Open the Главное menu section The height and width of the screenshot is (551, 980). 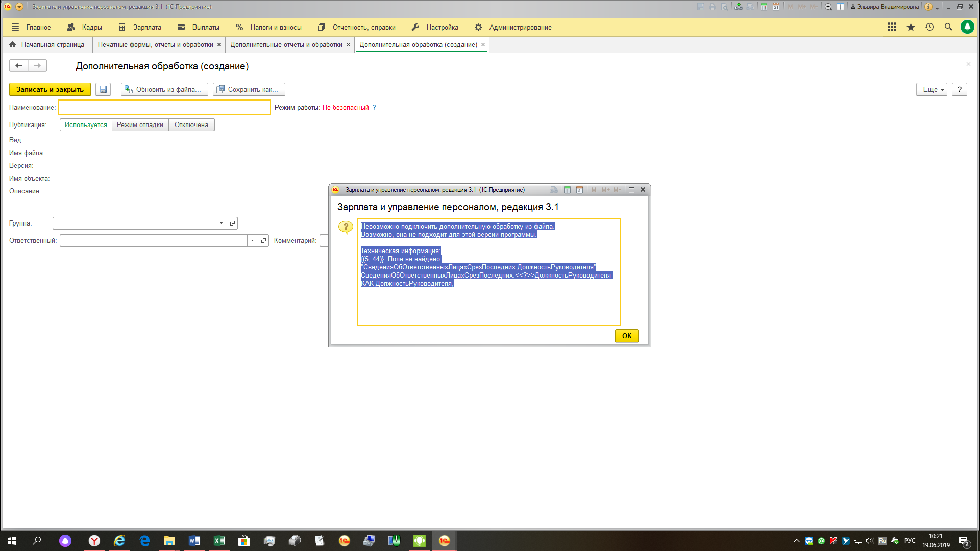(x=31, y=27)
